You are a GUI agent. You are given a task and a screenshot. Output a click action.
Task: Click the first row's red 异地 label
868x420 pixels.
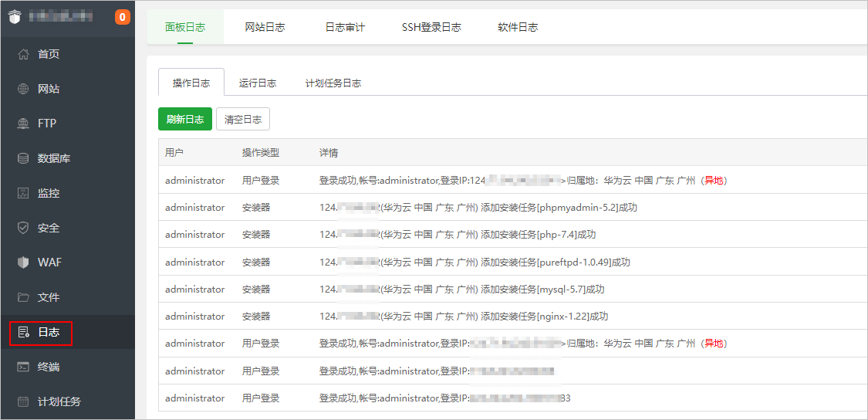pyautogui.click(x=714, y=180)
